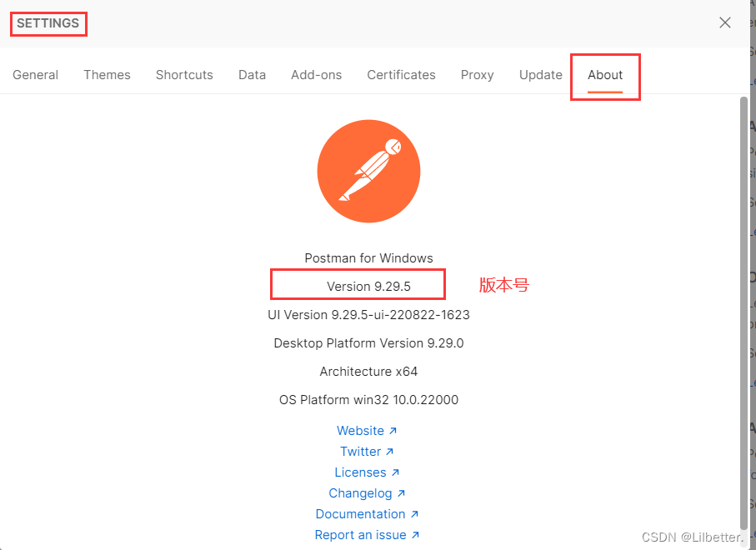The image size is (756, 550).
Task: Click the Postman logo icon
Action: click(x=369, y=171)
